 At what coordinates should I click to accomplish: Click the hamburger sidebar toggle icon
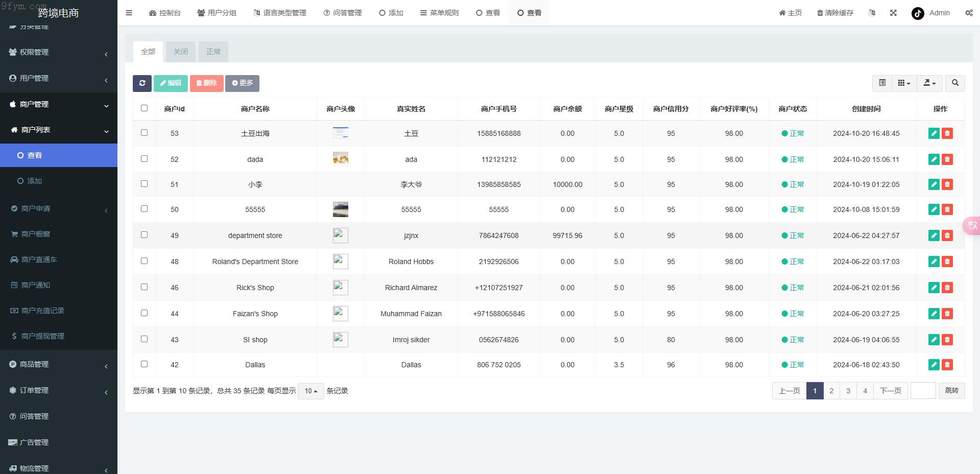pos(129,13)
